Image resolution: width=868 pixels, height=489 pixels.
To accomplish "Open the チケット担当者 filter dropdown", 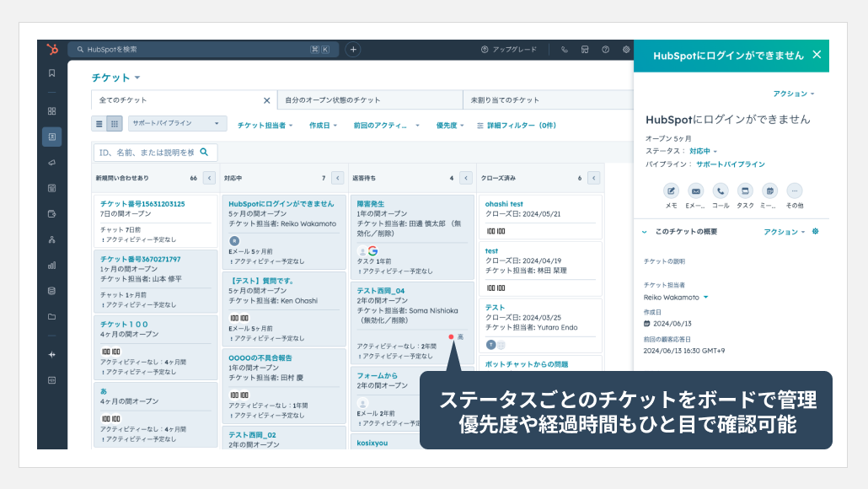I will point(265,126).
